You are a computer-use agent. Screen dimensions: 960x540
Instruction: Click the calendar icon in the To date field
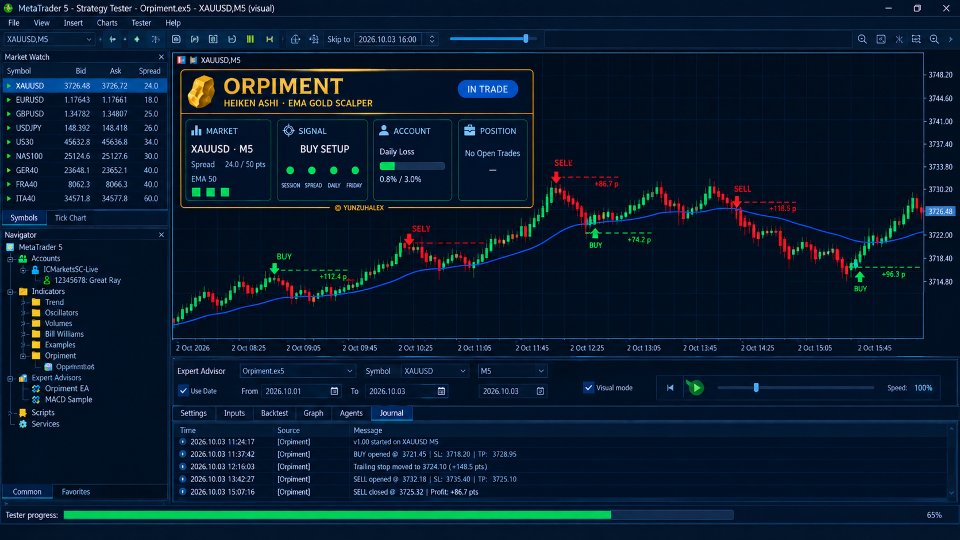441,391
